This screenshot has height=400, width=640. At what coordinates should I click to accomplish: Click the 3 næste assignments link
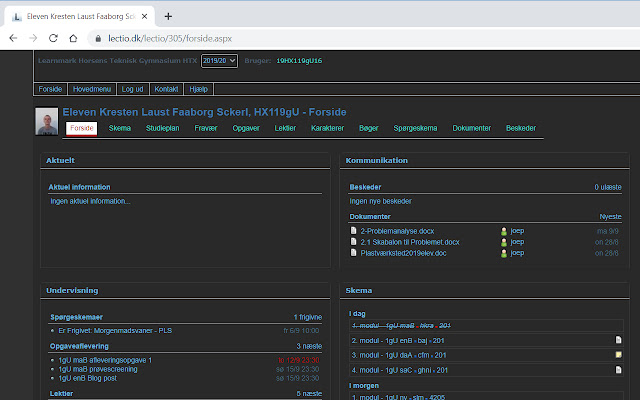point(309,346)
